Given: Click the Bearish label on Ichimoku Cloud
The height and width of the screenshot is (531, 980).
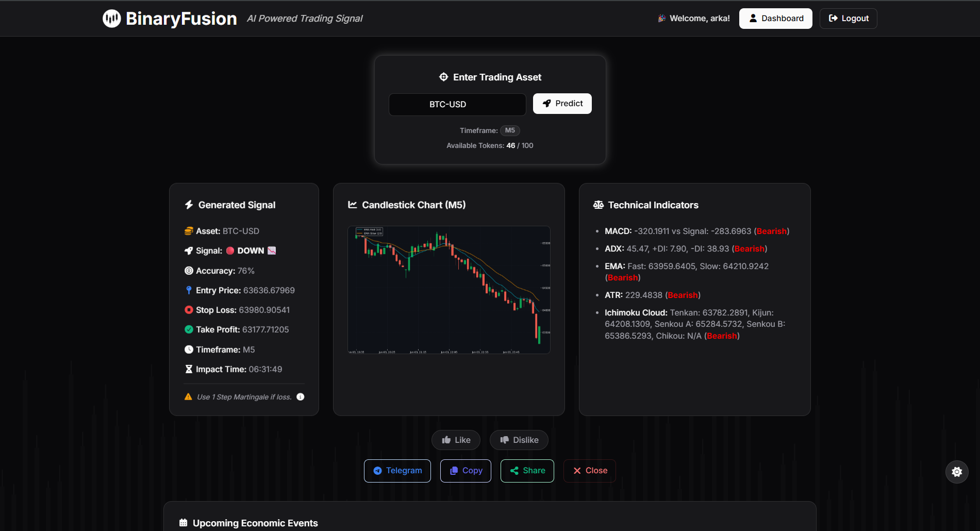Looking at the screenshot, I should click(x=722, y=336).
